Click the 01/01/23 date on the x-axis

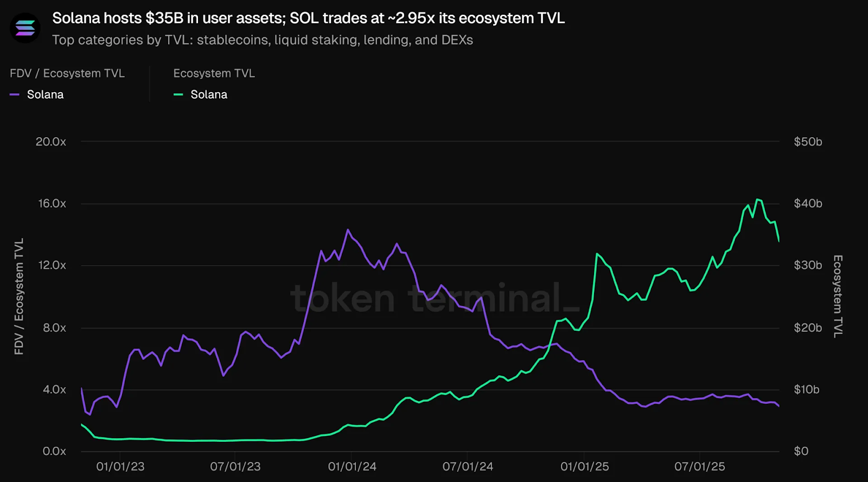pyautogui.click(x=120, y=466)
